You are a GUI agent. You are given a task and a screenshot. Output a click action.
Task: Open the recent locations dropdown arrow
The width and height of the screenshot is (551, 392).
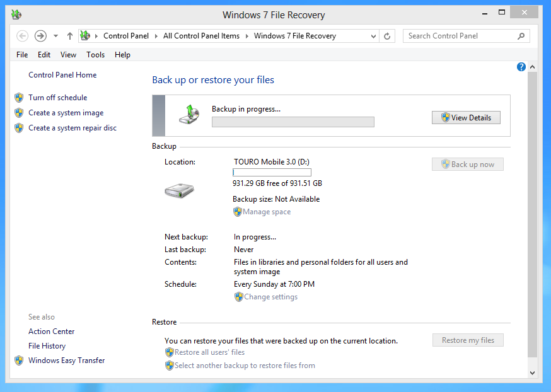click(55, 36)
